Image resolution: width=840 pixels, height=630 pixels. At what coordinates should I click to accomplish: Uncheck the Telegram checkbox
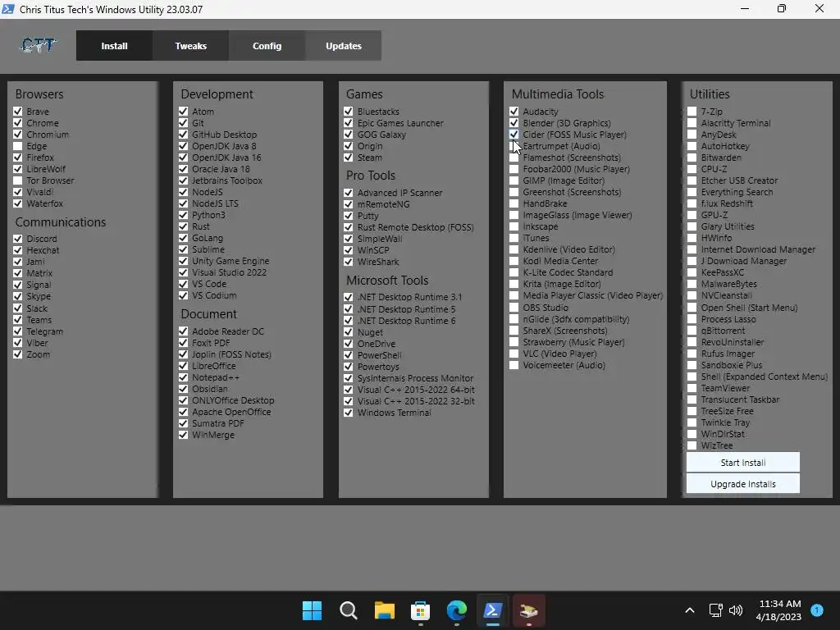(x=18, y=331)
